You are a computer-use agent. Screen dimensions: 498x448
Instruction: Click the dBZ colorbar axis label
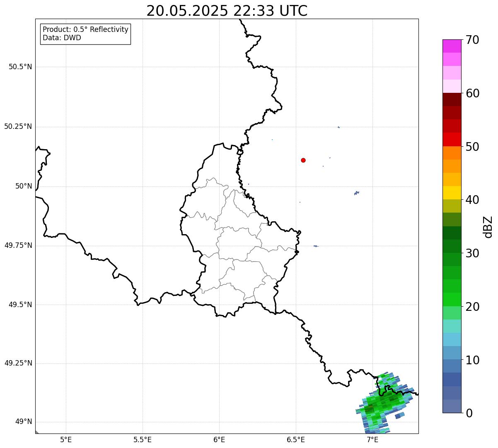coord(488,227)
